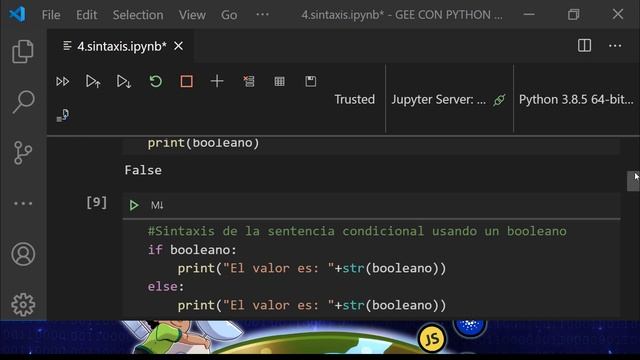Export the notebook via the Python file icon
The height and width of the screenshot is (360, 640).
tap(62, 116)
